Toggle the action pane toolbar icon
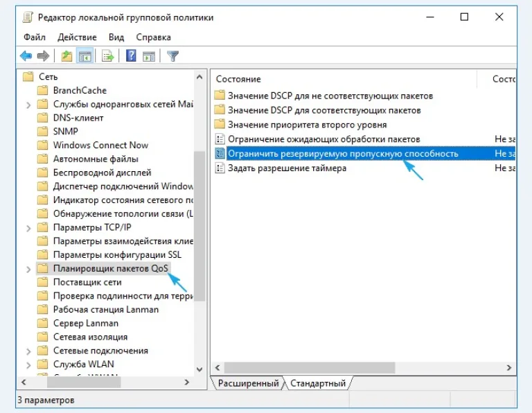The height and width of the screenshot is (413, 532). point(149,56)
